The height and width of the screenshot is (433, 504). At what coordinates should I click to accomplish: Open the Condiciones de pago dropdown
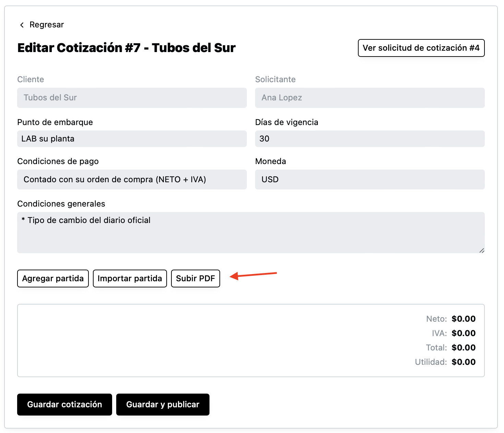132,180
